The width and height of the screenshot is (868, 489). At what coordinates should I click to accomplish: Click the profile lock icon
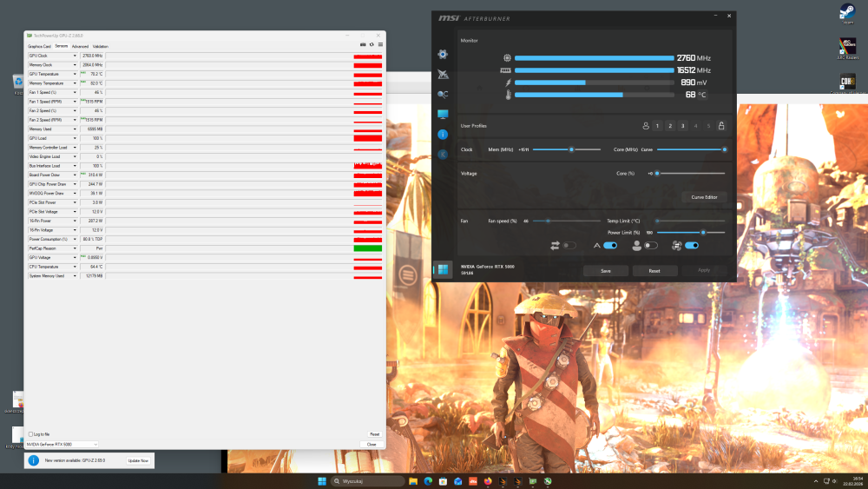[721, 126]
